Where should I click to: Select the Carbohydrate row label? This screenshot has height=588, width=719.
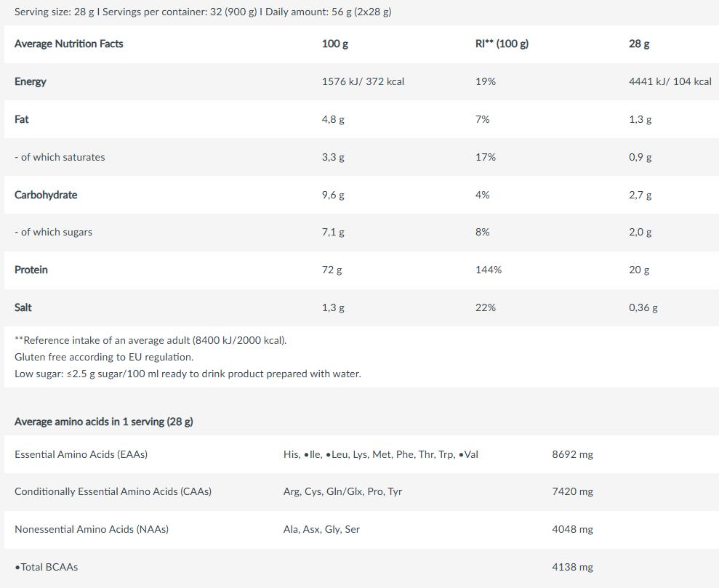[x=46, y=195]
